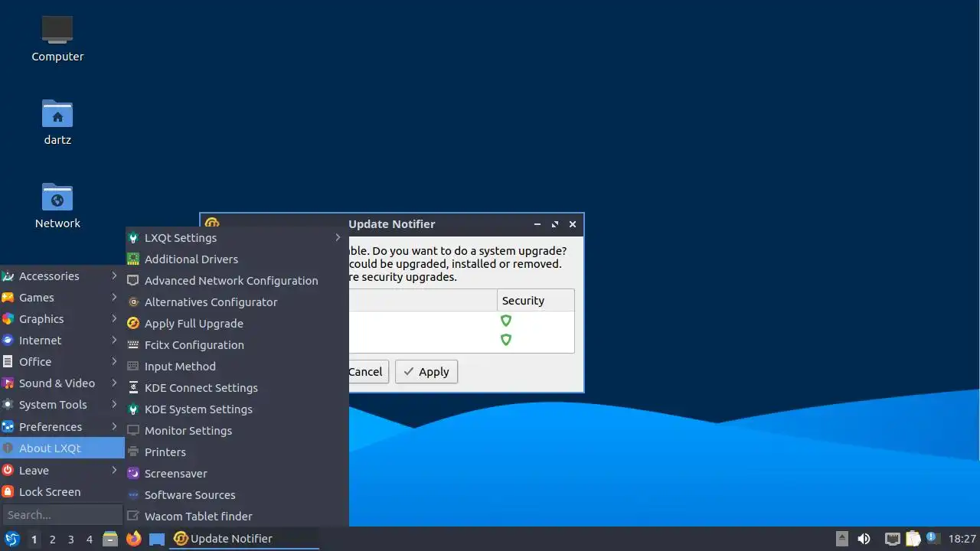Launch Firefox from the taskbar
980x551 pixels.
[x=133, y=539]
